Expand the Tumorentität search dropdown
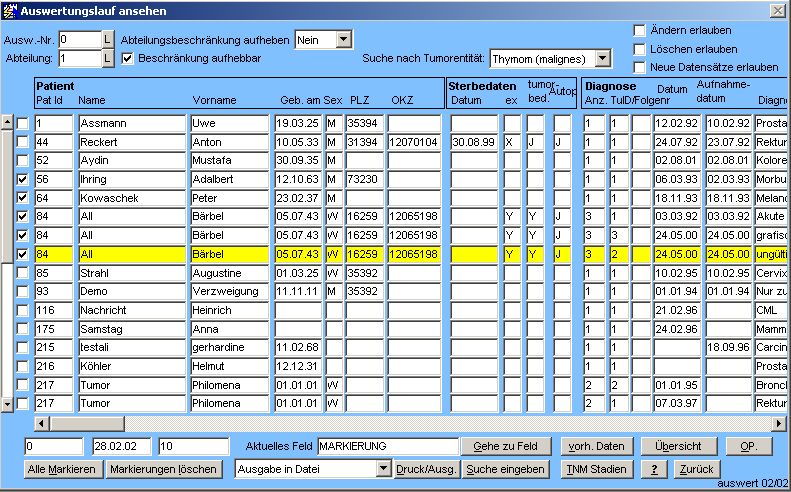Viewport: 791px width, 492px height. pyautogui.click(x=602, y=59)
